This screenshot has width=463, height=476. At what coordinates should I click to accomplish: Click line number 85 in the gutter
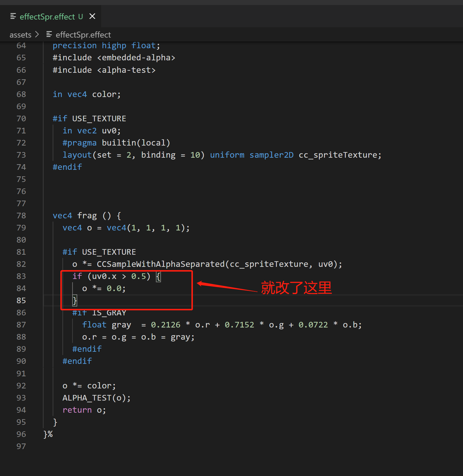(21, 301)
